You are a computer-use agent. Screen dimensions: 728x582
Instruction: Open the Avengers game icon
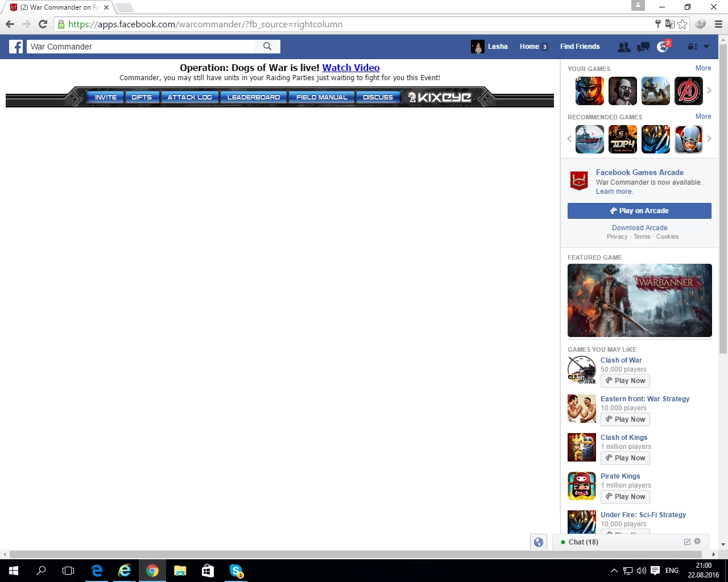tap(689, 91)
